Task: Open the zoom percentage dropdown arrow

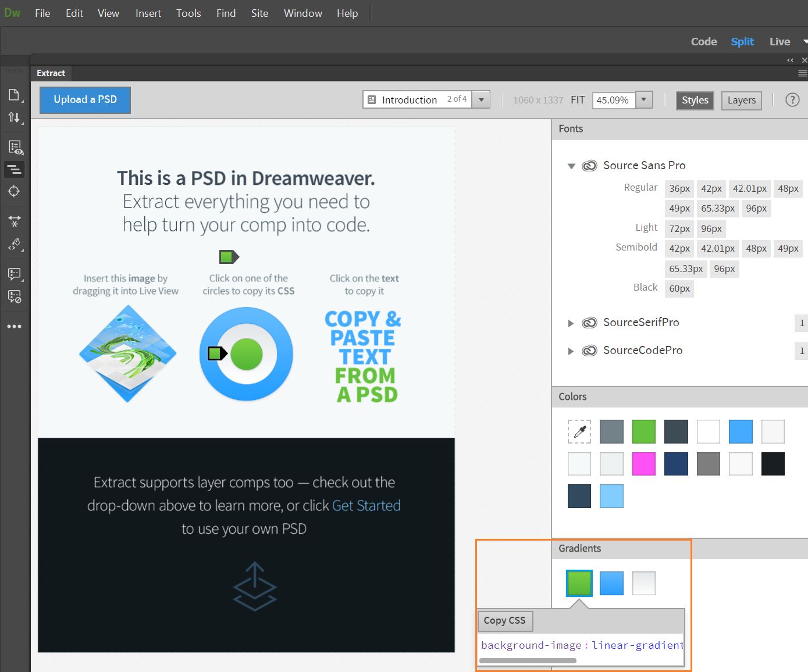Action: click(x=644, y=100)
